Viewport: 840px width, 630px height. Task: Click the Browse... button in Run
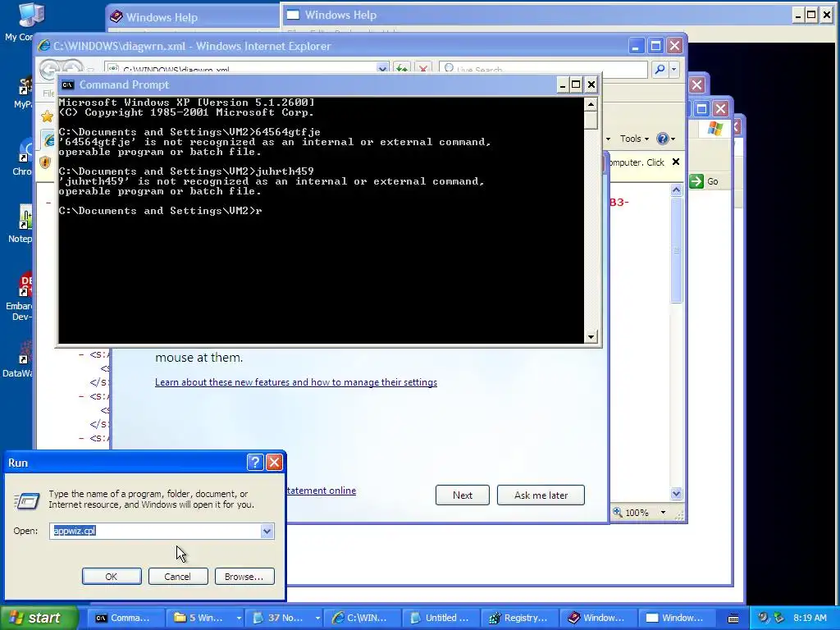(x=244, y=577)
